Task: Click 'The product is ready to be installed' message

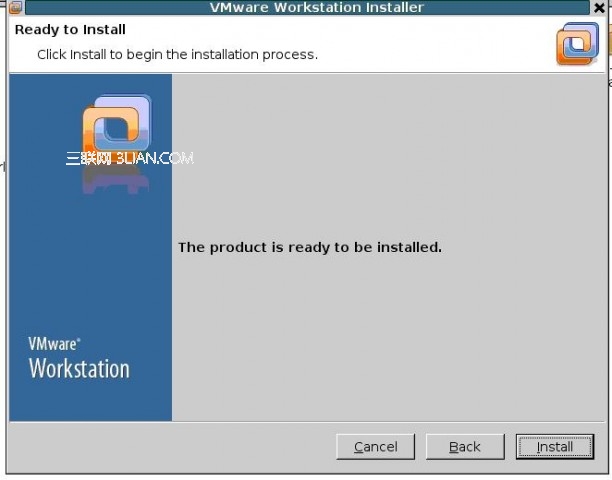Action: (x=310, y=247)
